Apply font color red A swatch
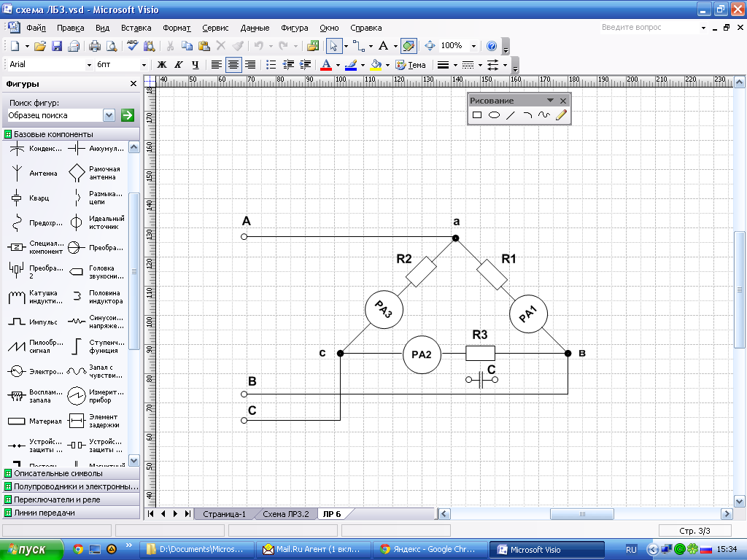Viewport: 747px width, 560px height. pyautogui.click(x=326, y=65)
